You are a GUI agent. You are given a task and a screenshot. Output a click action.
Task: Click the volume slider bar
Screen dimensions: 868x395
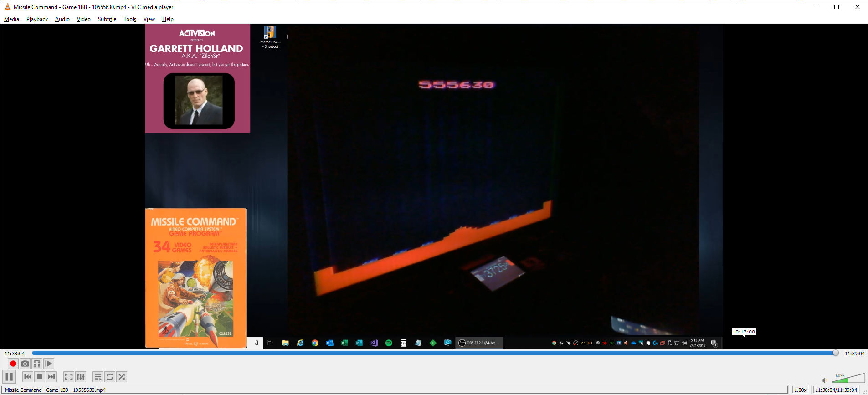point(848,379)
